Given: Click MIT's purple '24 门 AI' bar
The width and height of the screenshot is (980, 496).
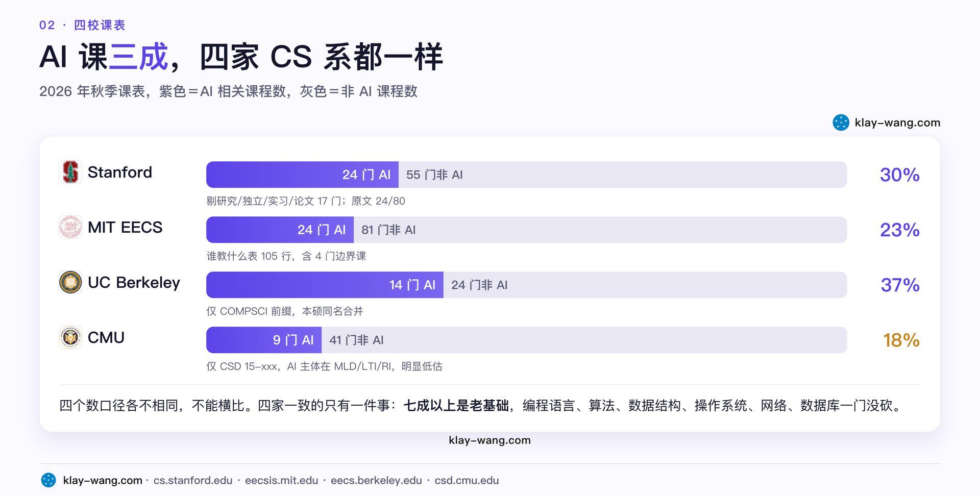Looking at the screenshot, I should (280, 230).
